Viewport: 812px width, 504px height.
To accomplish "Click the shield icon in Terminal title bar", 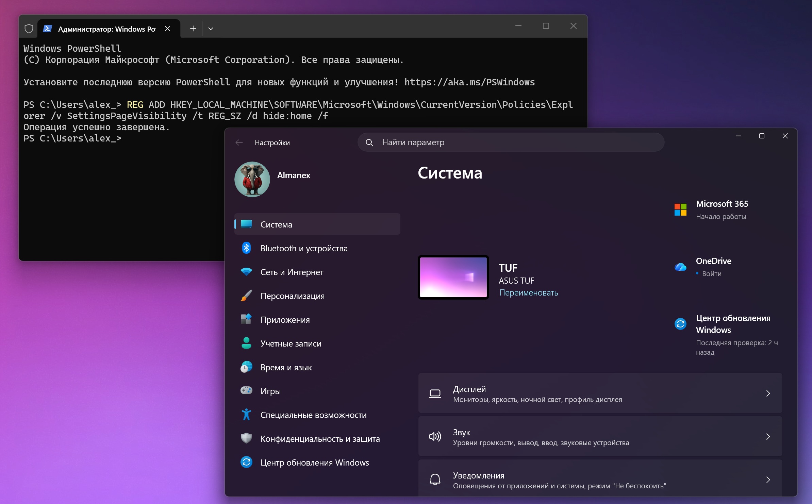I will pos(29,29).
